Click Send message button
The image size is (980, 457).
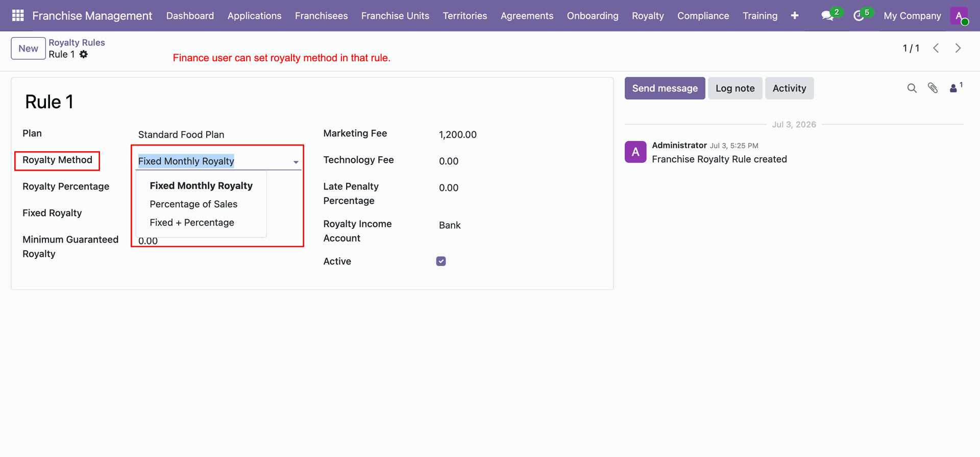665,88
